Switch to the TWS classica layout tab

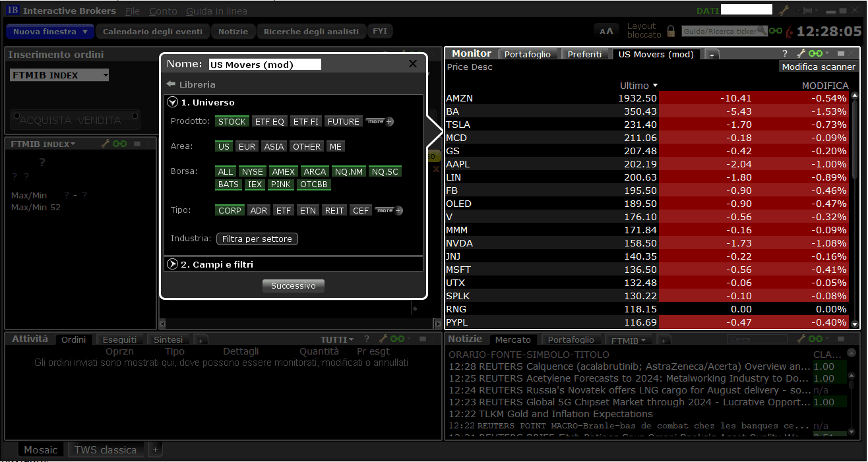106,449
